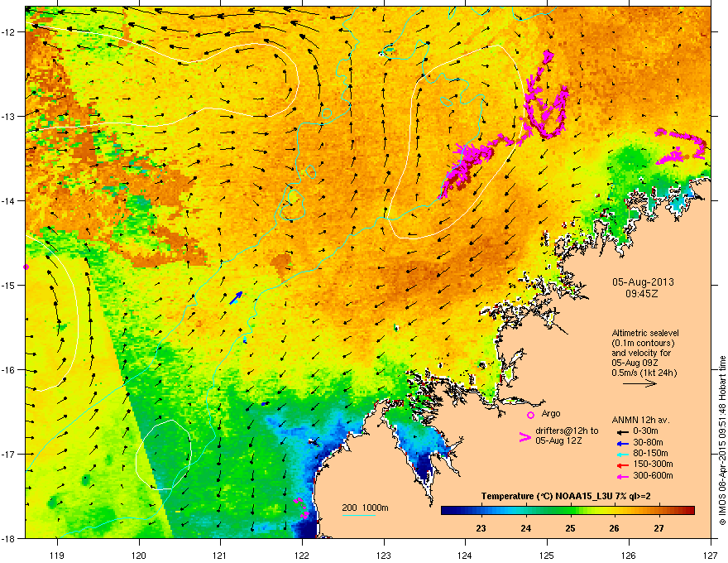Click the '30-80m' depth label
This screenshot has height=563, width=728.
648,442
